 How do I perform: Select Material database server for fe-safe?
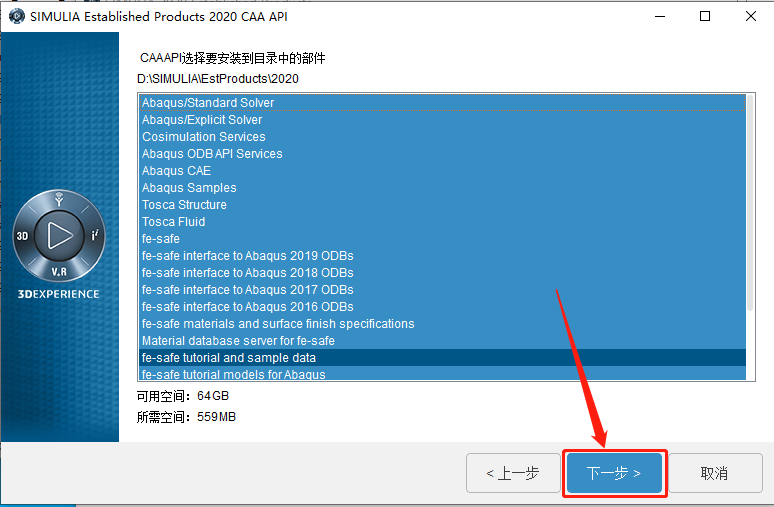pos(442,341)
